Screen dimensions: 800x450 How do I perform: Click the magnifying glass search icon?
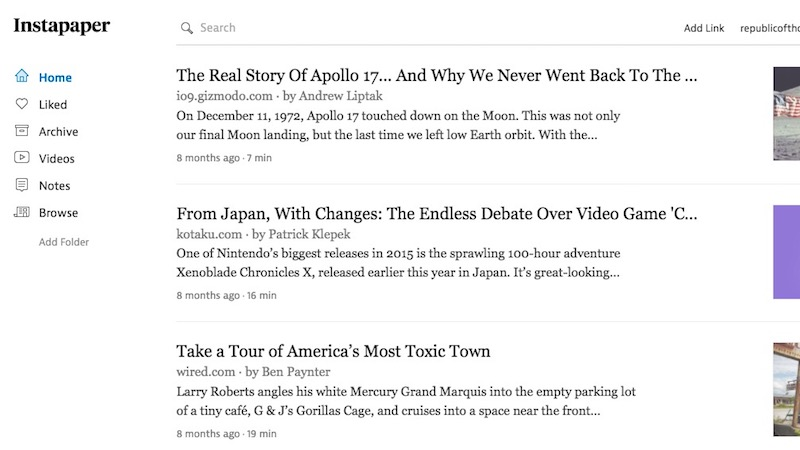187,28
